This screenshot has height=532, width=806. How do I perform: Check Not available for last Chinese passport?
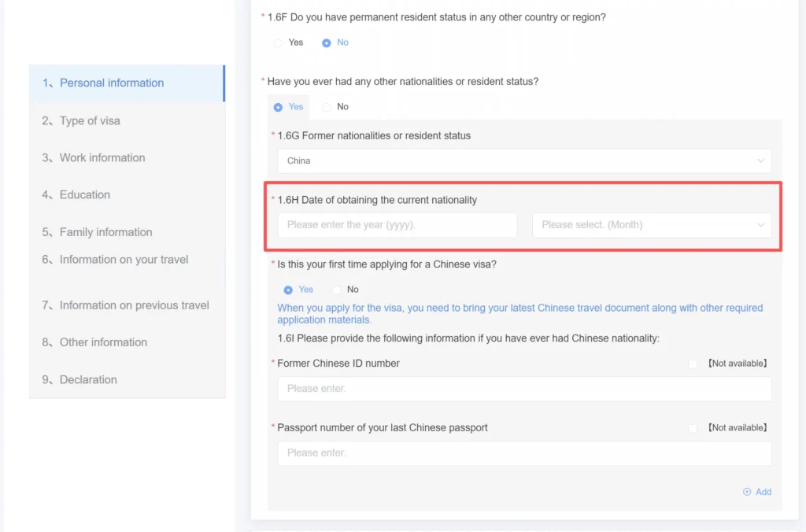click(693, 428)
